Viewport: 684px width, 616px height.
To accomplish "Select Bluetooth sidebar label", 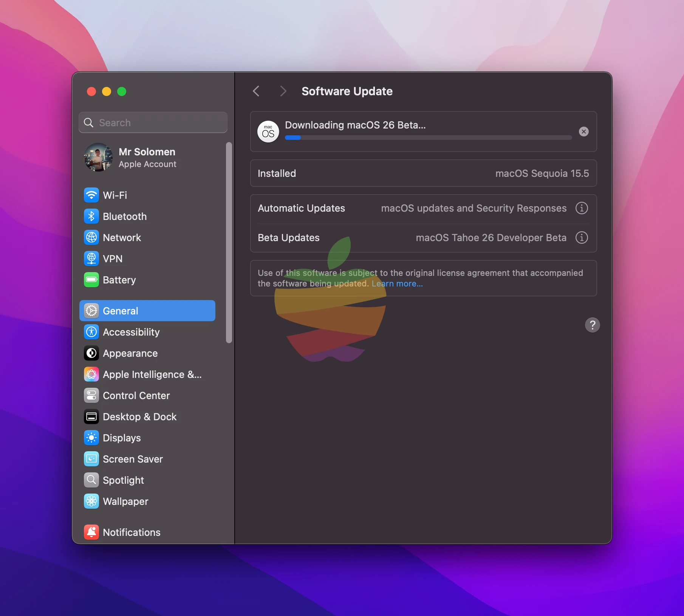I will pos(125,217).
